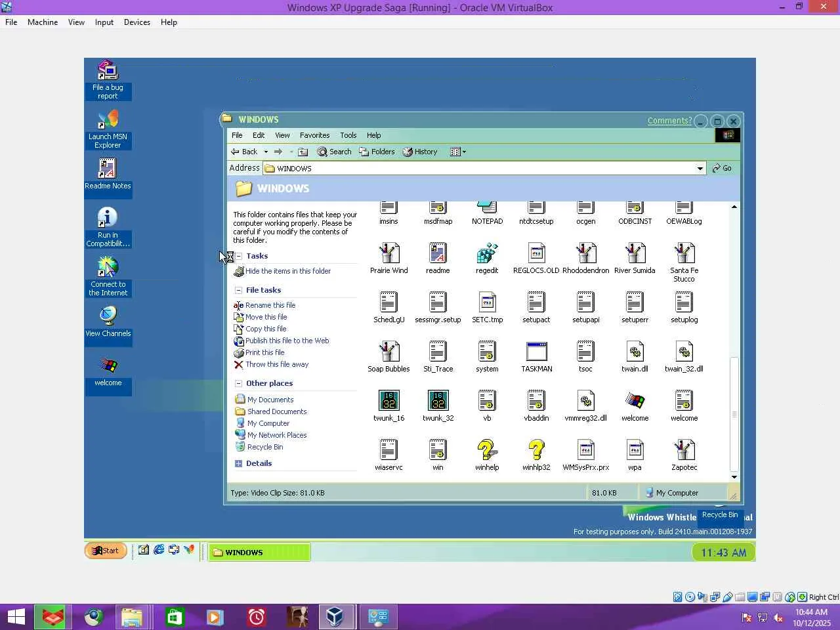The width and height of the screenshot is (840, 630).
Task: Open the VirtualBox Machine menu
Action: (43, 22)
